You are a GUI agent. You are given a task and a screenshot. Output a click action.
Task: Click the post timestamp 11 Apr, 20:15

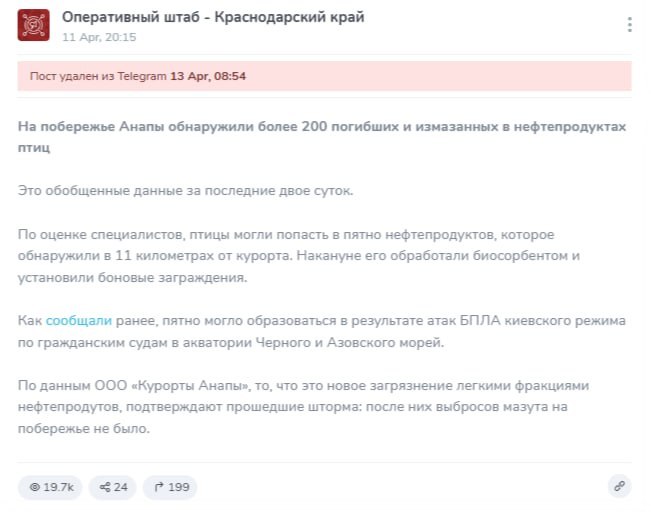(99, 37)
